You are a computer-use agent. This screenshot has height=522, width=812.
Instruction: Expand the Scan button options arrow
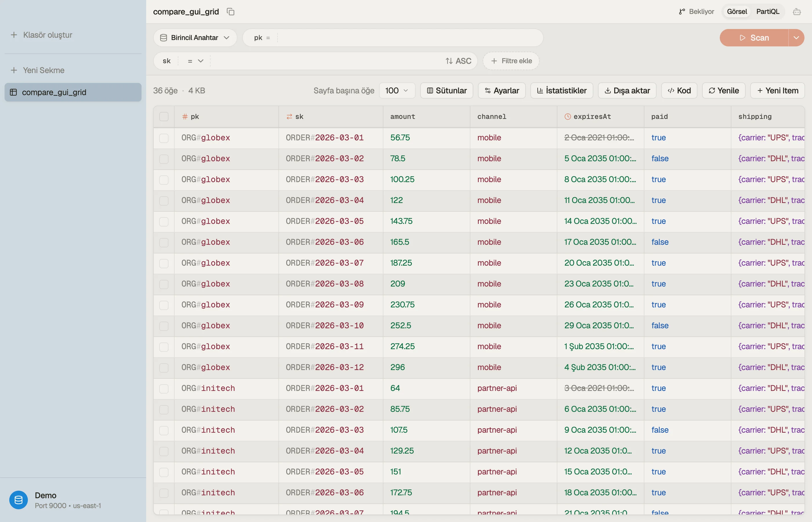796,38
